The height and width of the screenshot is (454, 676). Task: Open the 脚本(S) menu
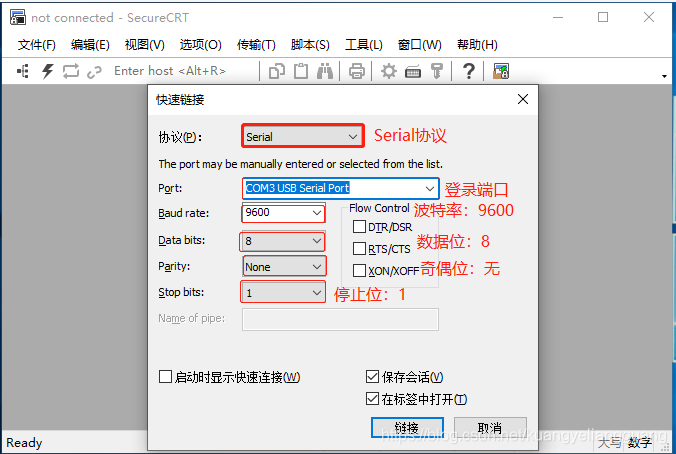310,45
